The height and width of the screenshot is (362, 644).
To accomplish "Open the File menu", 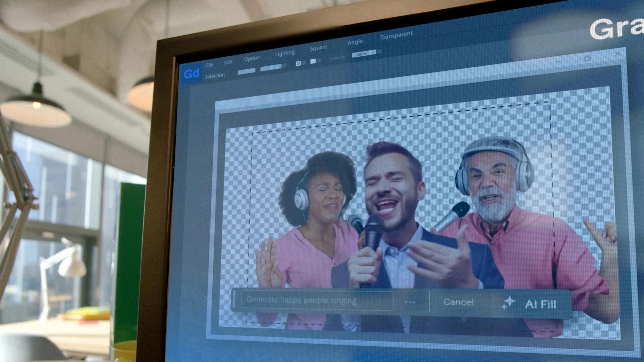I will click(x=210, y=65).
